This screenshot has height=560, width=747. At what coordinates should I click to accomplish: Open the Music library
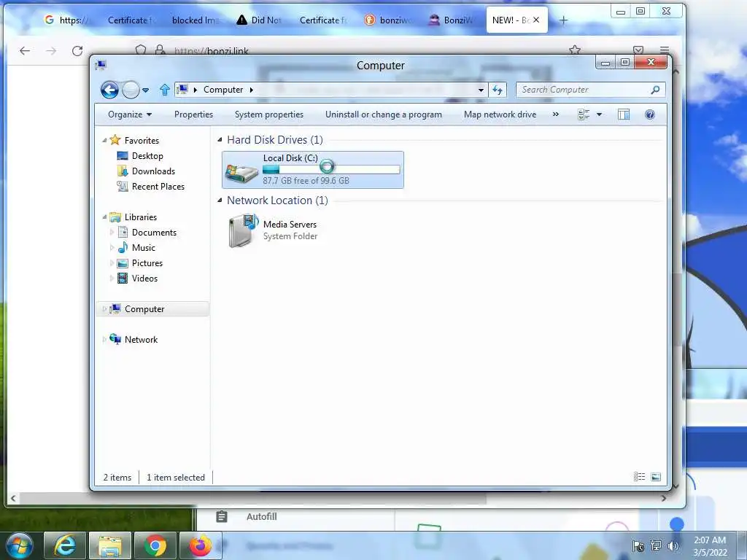[144, 248]
